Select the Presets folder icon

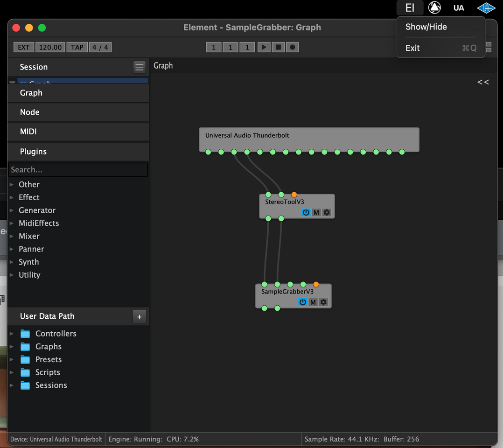[x=25, y=359]
